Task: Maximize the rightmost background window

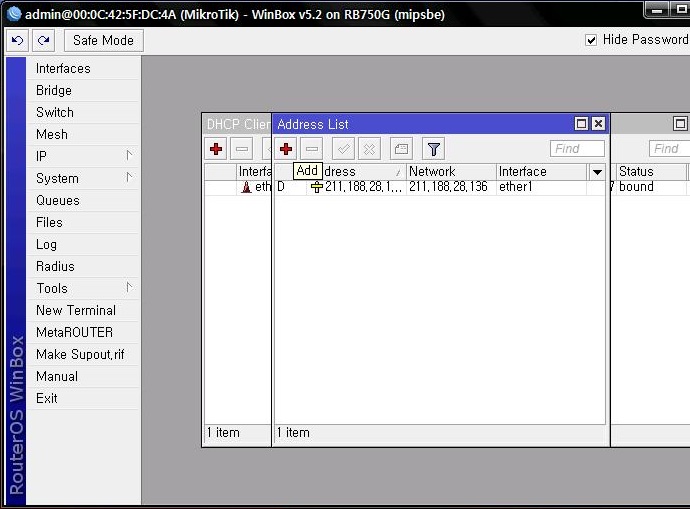Action: pos(680,124)
